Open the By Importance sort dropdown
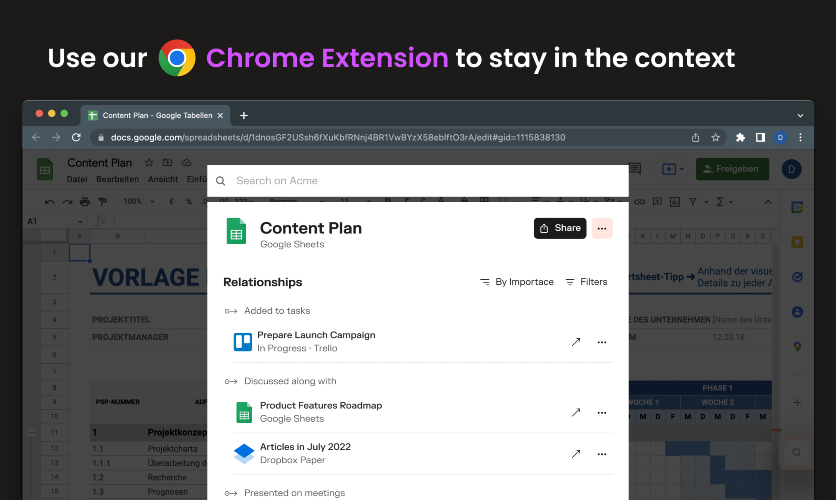The image size is (836, 500). (x=517, y=282)
